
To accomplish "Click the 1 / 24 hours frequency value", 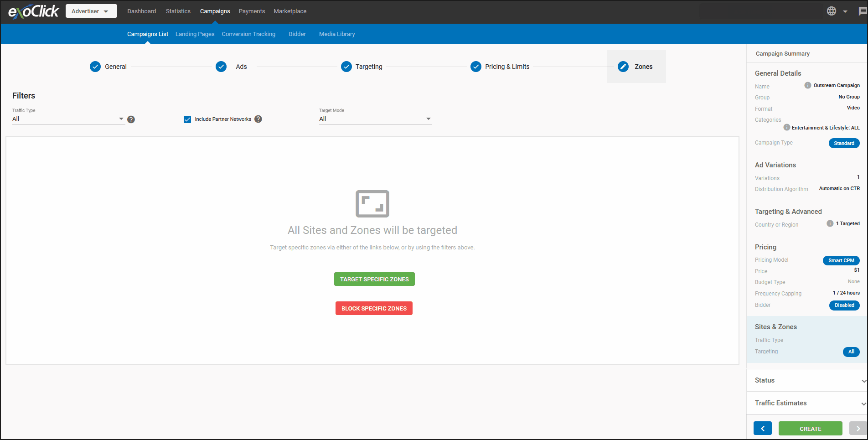I will coord(846,293).
